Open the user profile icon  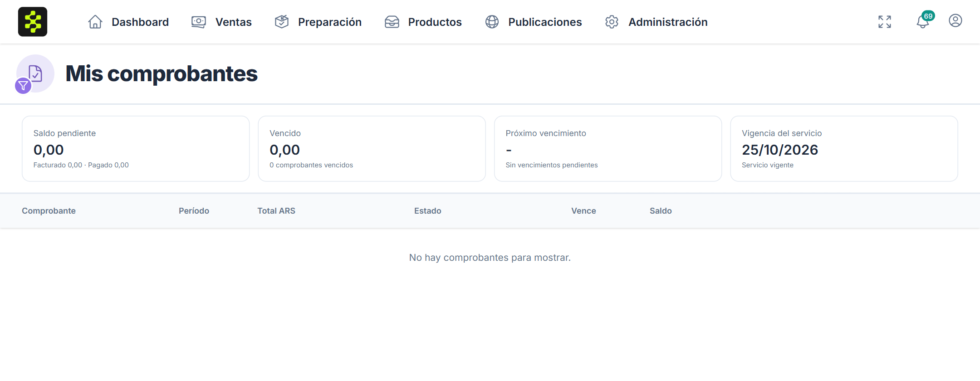click(955, 21)
